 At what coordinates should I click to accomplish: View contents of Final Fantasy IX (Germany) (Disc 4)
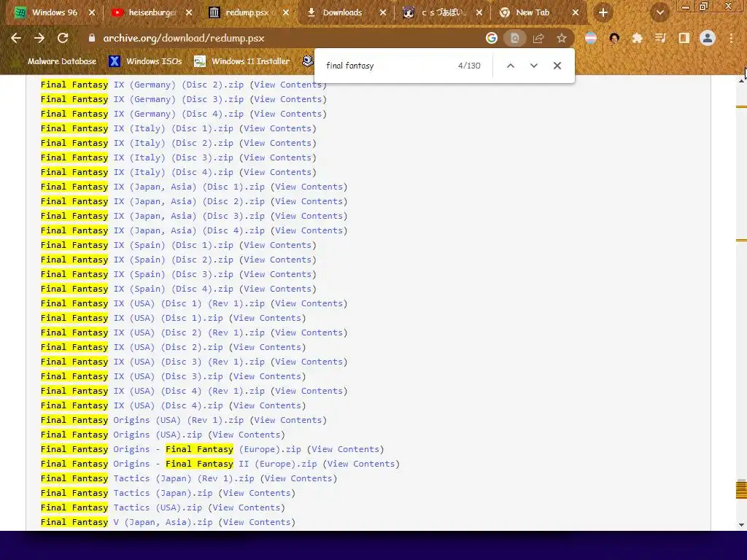click(x=287, y=114)
